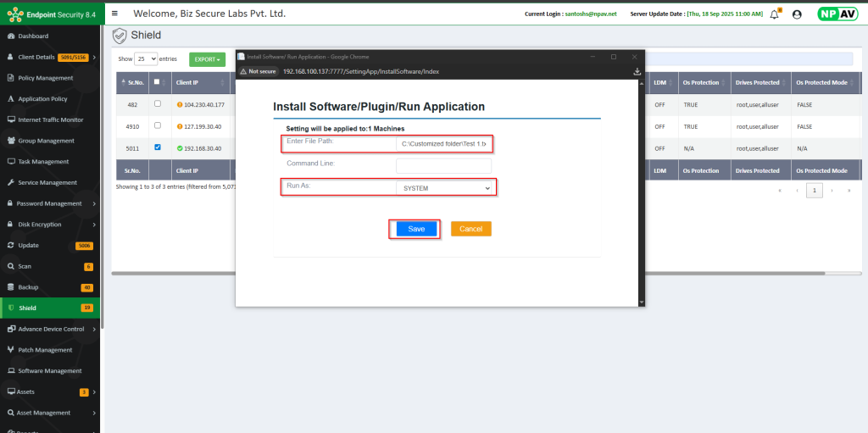Open the Run As dropdown
Image resolution: width=868 pixels, height=433 pixels.
(x=445, y=187)
